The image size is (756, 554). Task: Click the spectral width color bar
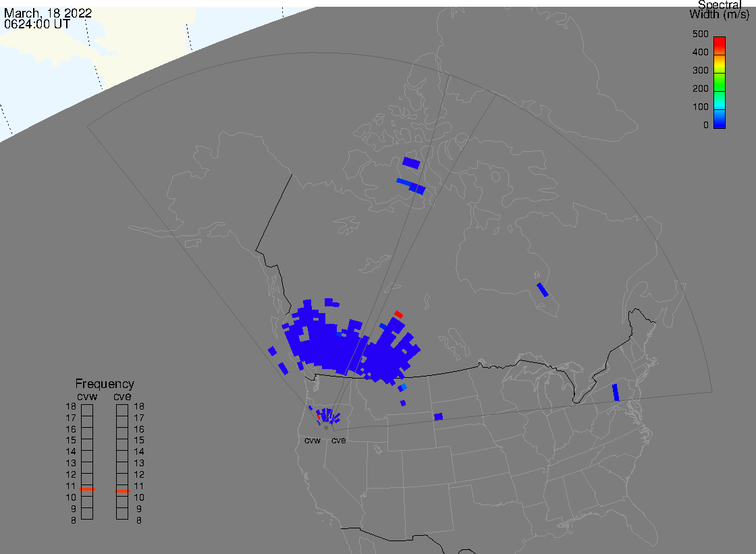[x=720, y=82]
